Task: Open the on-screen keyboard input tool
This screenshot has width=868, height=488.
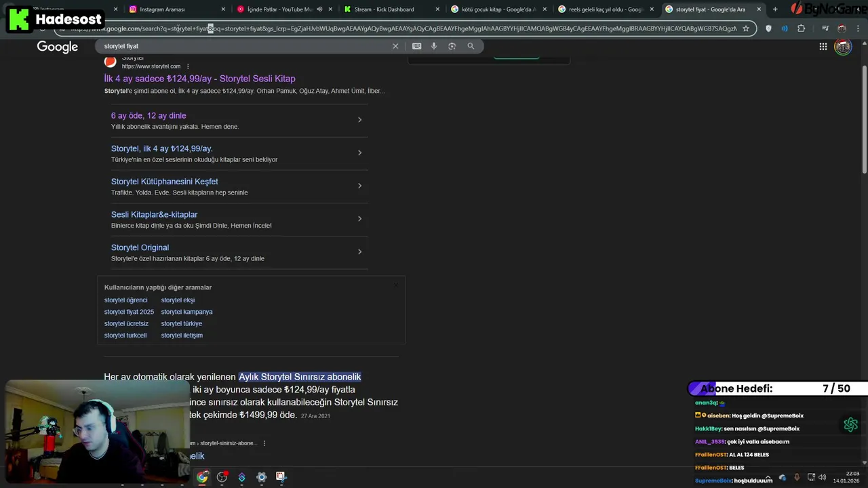Action: 416,46
